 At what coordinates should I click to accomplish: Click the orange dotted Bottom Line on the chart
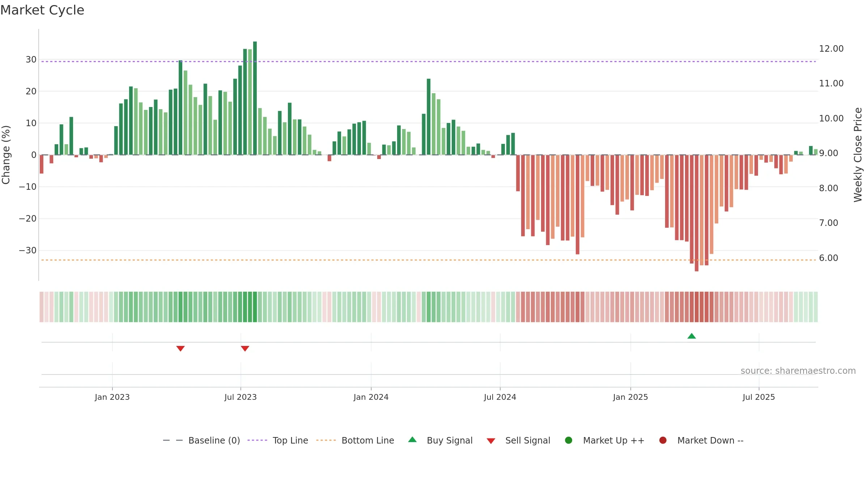[x=429, y=260]
